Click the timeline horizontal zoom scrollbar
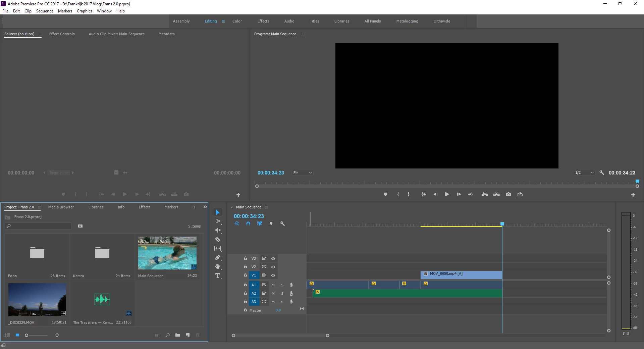Screen dimensions: 644x349 coord(280,336)
